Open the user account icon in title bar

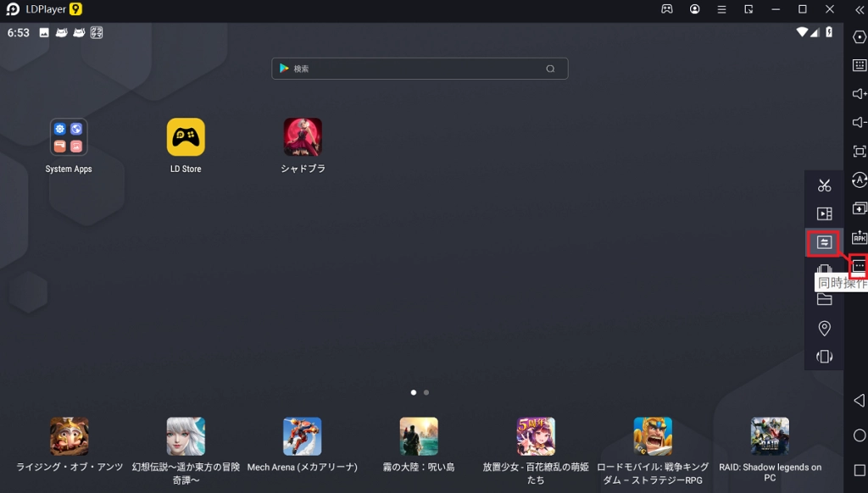pyautogui.click(x=695, y=9)
